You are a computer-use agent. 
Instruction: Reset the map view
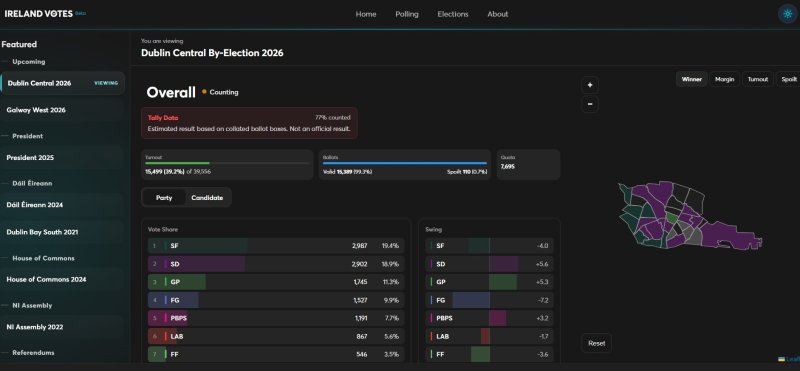596,343
